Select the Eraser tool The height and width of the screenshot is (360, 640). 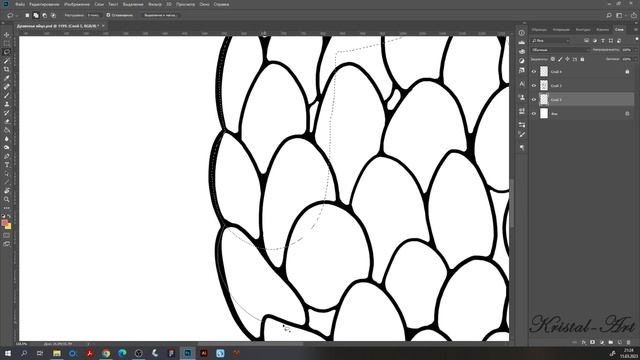coord(7,121)
